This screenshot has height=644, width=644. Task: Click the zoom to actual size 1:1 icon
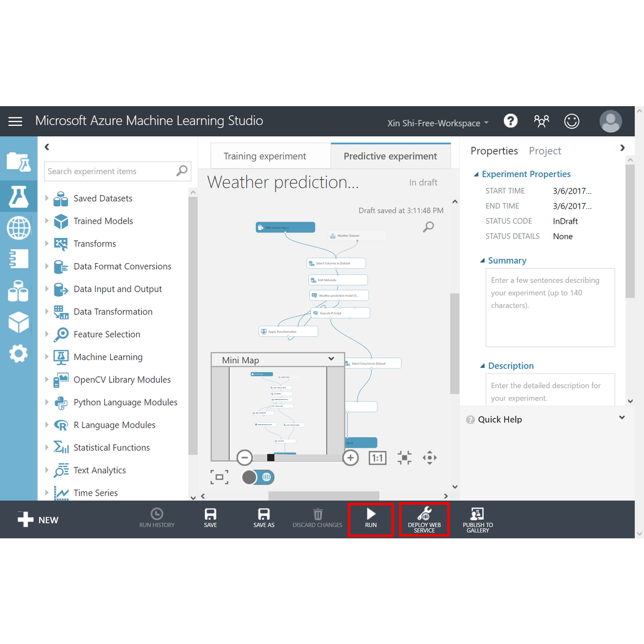(377, 458)
